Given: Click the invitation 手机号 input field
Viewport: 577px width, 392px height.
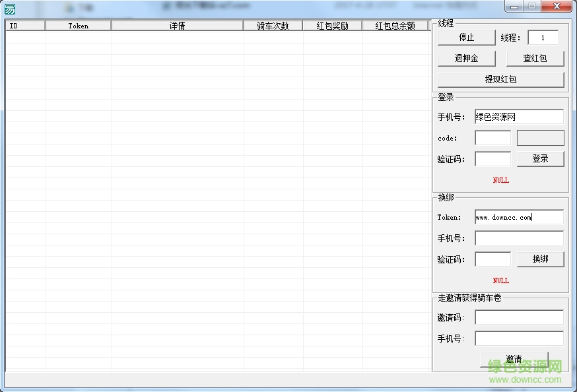Looking at the screenshot, I should (x=519, y=339).
